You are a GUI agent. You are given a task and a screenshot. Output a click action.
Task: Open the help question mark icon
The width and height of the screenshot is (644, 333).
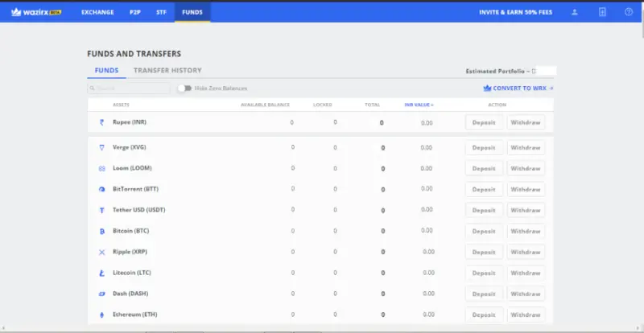click(629, 12)
